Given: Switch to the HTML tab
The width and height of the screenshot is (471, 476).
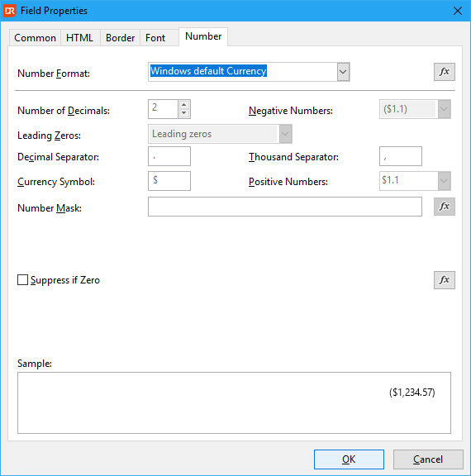Looking at the screenshot, I should tap(80, 38).
